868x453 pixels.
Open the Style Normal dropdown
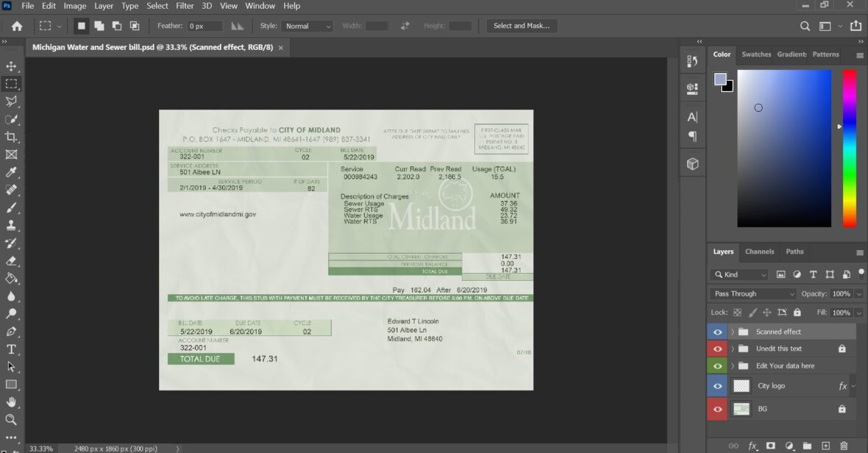[307, 26]
